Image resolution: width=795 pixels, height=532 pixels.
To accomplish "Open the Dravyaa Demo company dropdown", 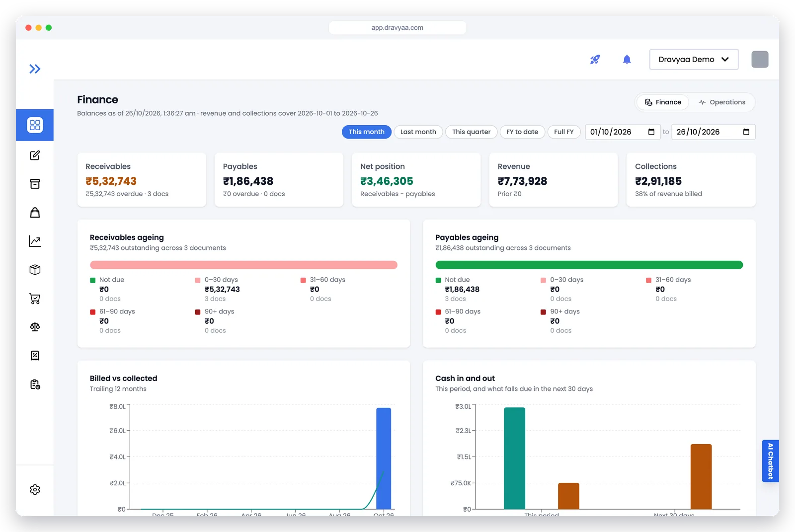I will [694, 60].
